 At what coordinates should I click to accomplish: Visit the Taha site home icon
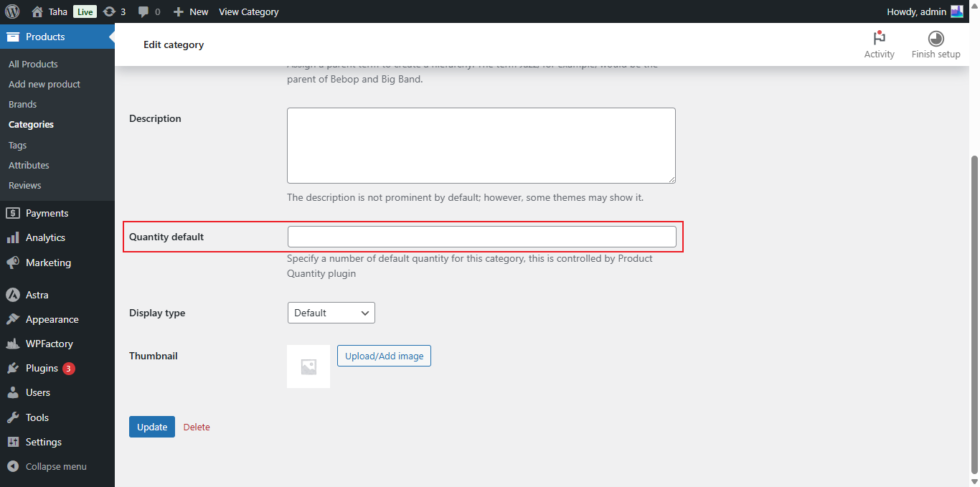pos(37,11)
